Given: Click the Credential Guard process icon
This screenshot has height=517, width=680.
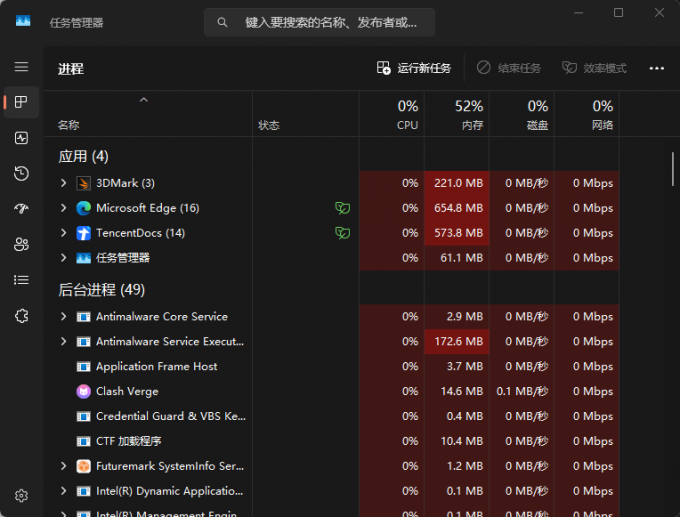Looking at the screenshot, I should coord(83,417).
